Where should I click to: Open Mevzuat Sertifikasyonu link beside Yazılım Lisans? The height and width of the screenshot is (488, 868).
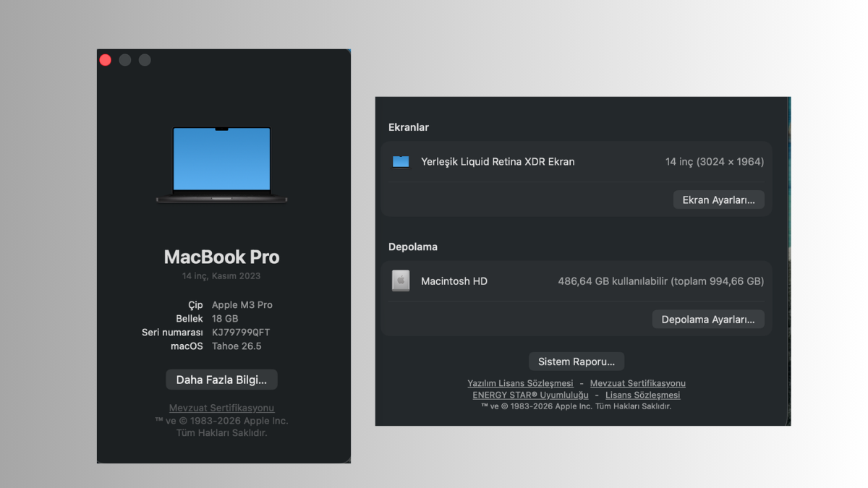(x=637, y=383)
